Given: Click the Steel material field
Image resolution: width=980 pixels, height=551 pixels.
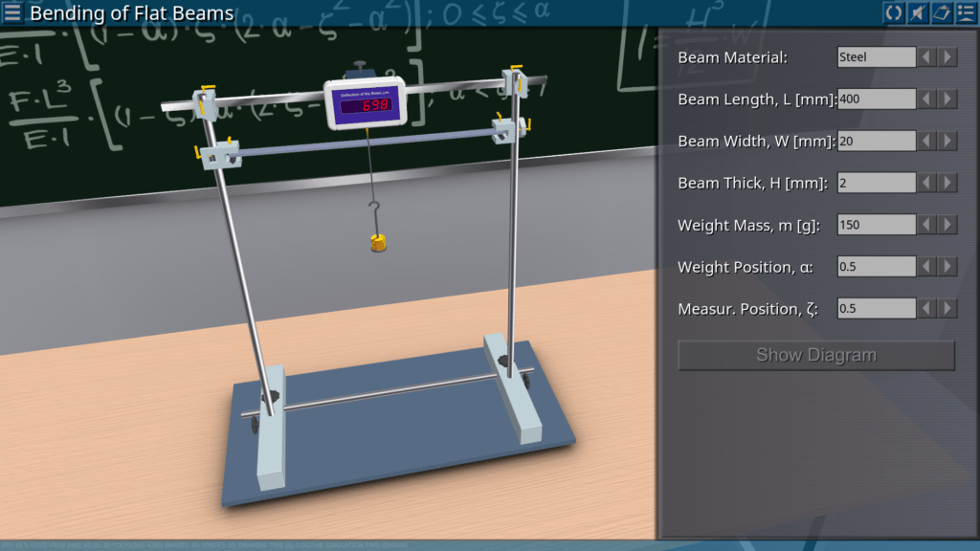Looking at the screenshot, I should pos(876,57).
